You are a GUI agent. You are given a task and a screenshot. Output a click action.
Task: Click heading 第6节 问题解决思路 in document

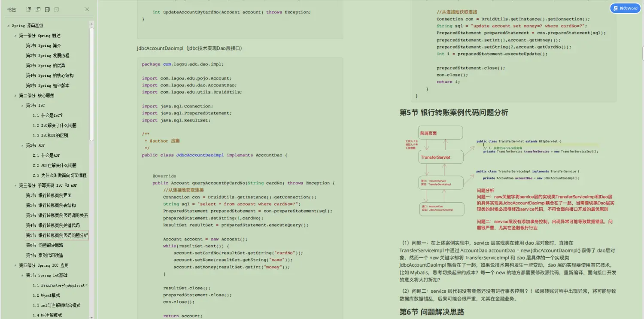431,312
